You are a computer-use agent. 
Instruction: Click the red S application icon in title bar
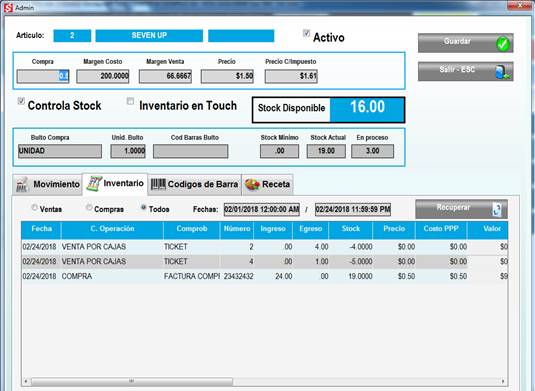pos(8,8)
